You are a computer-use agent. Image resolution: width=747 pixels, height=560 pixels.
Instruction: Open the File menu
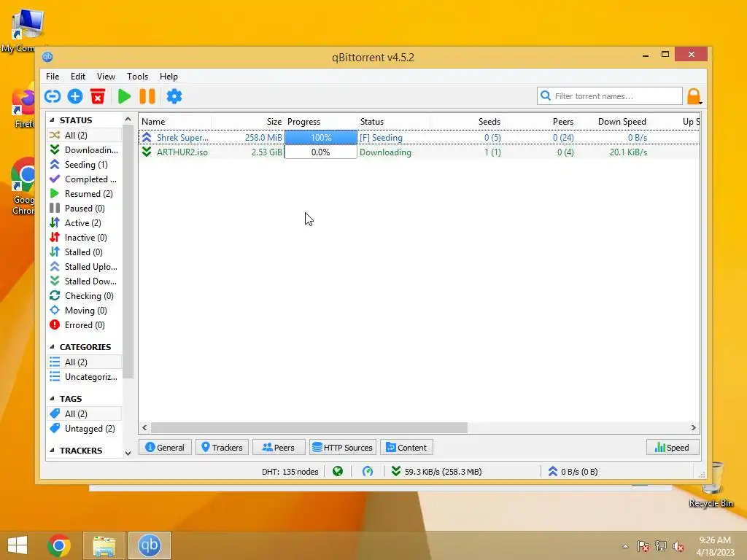53,76
